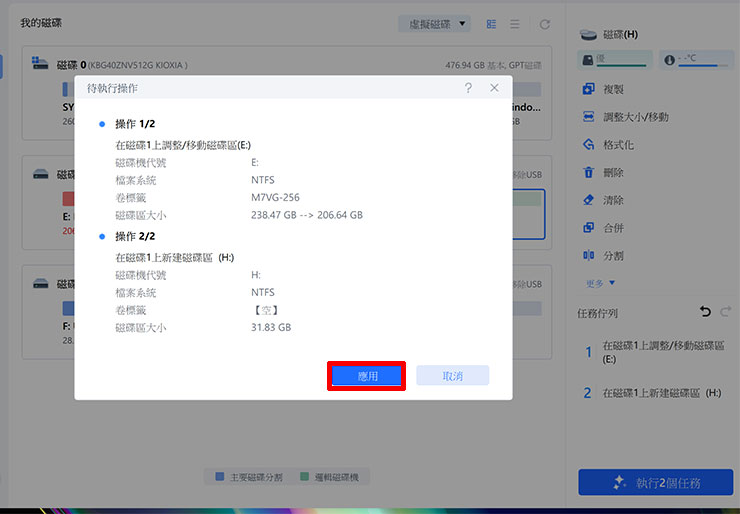This screenshot has height=514, width=740.
Task: Click the M7VG-256 volume label value
Action: 275,197
